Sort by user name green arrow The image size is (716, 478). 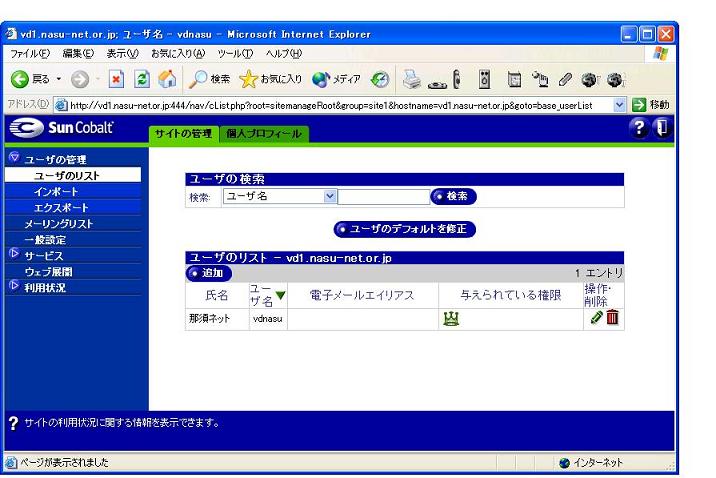point(280,295)
